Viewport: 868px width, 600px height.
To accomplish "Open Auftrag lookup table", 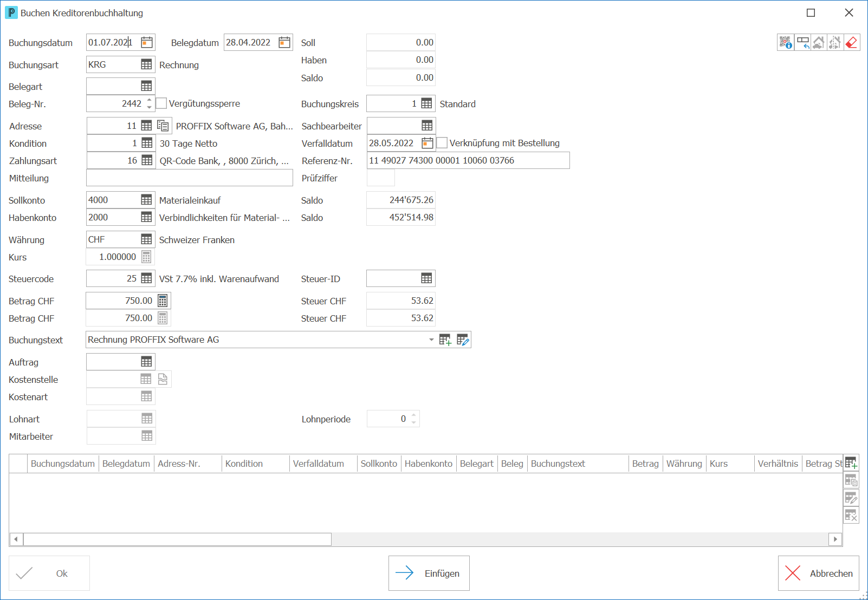I will pyautogui.click(x=146, y=362).
